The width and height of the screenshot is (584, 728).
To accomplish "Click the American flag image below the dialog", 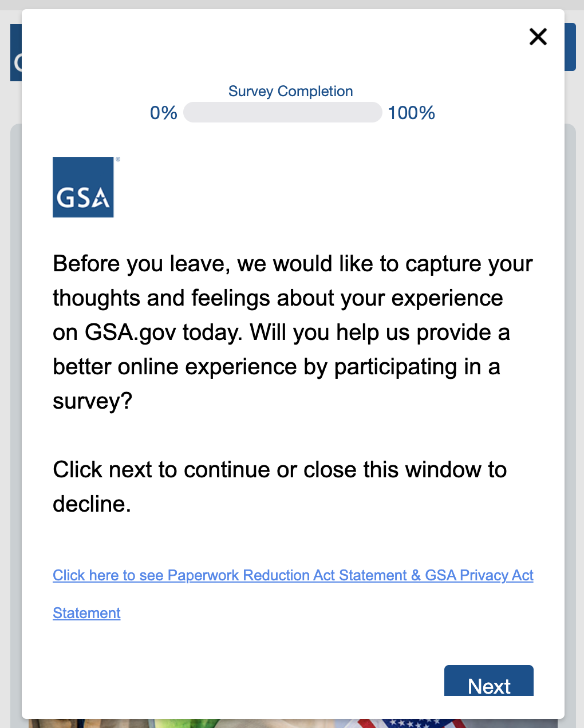I will (412, 723).
